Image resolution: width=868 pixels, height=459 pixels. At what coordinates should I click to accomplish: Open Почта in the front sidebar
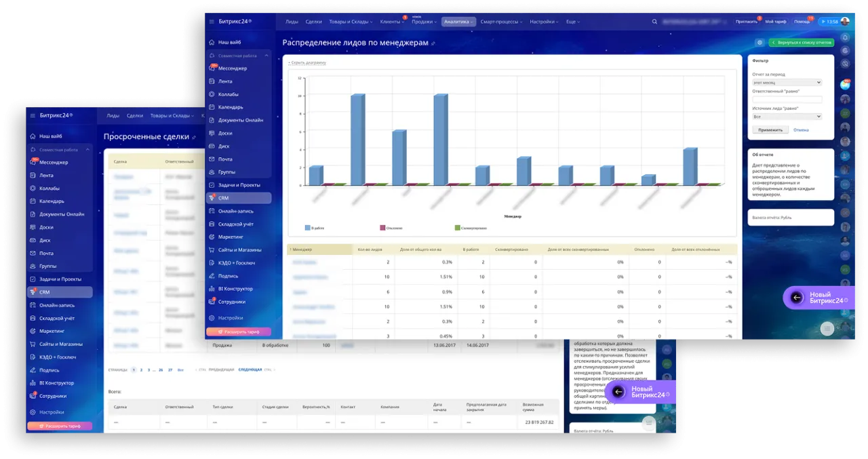click(x=225, y=159)
